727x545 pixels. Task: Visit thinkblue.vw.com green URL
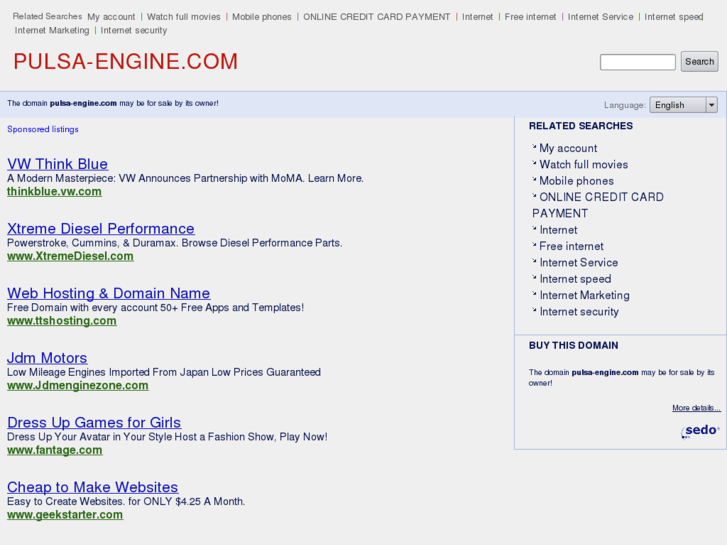tap(54, 192)
